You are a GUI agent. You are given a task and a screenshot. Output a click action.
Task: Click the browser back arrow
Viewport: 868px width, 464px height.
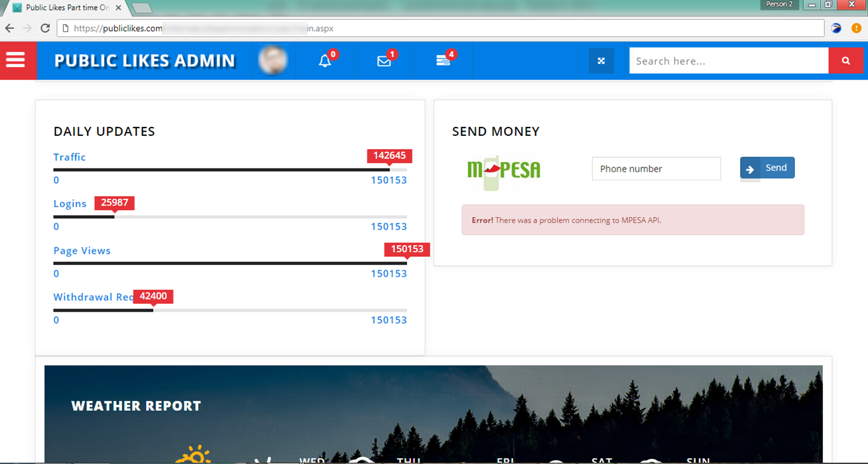point(10,28)
